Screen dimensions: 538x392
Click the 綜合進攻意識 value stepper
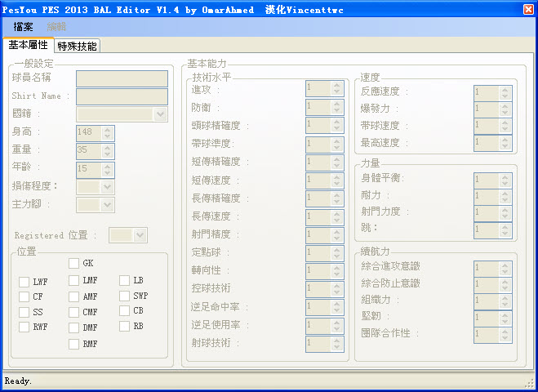tap(493, 269)
